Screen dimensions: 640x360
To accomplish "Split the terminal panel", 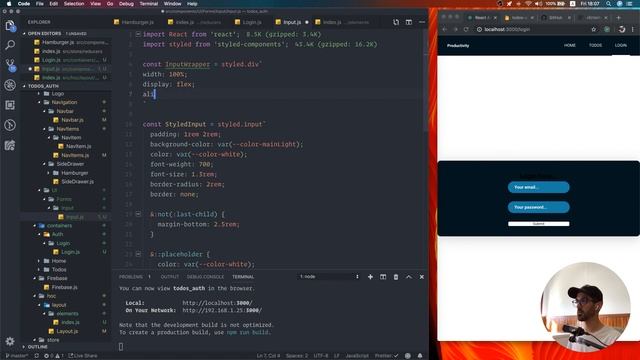I will (383, 277).
